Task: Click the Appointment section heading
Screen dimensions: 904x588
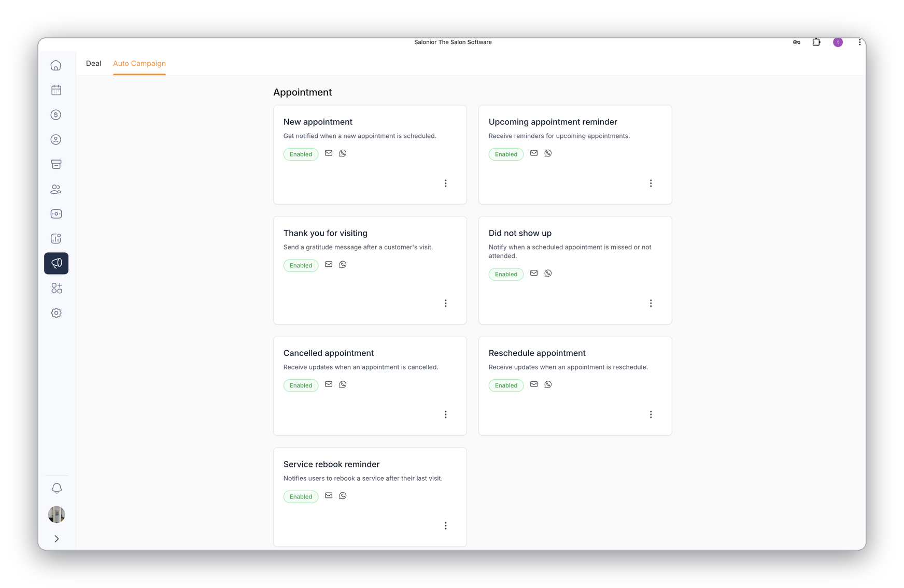Action: click(x=302, y=92)
